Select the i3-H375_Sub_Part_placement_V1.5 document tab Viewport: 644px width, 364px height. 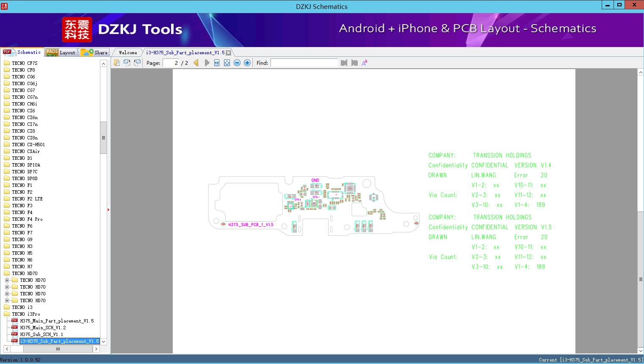point(185,53)
